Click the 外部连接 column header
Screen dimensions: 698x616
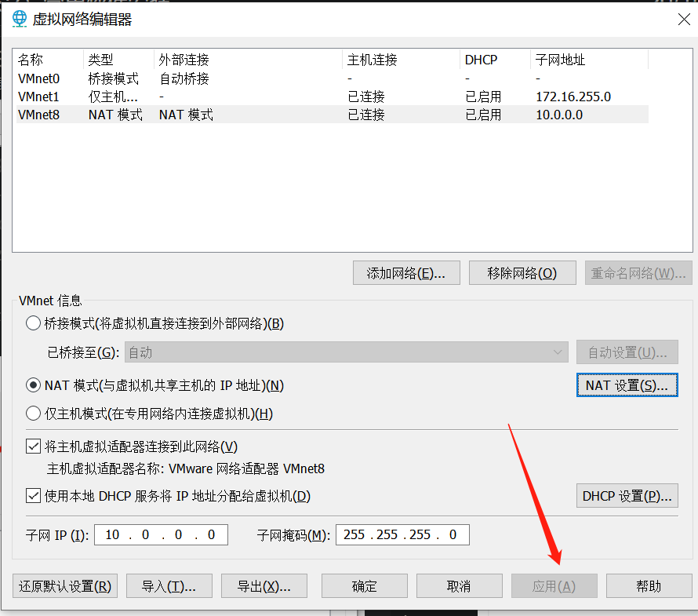pos(248,59)
